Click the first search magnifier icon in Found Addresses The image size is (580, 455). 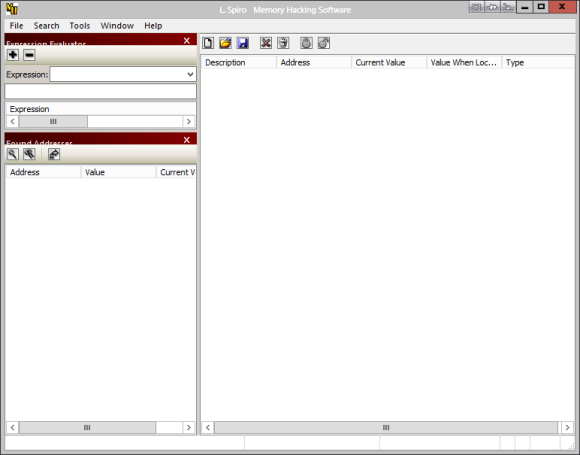click(13, 154)
